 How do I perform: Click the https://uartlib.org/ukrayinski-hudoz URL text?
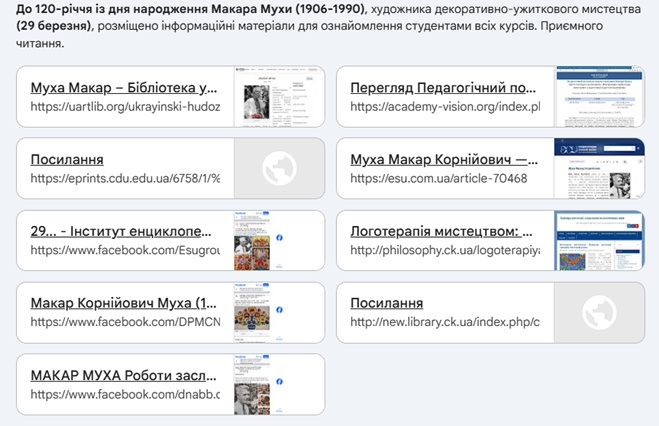[x=125, y=107]
